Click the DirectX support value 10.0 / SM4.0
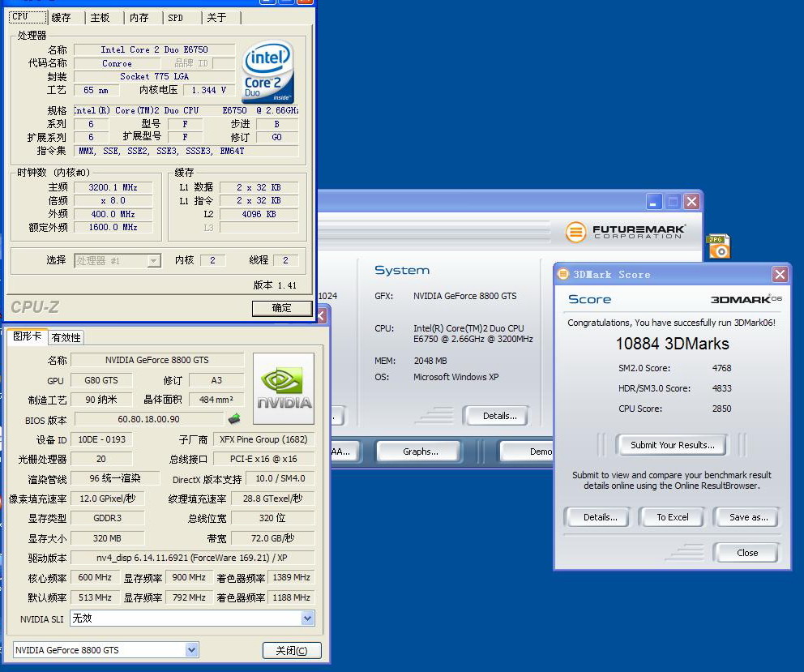804x672 pixels. pos(280,478)
